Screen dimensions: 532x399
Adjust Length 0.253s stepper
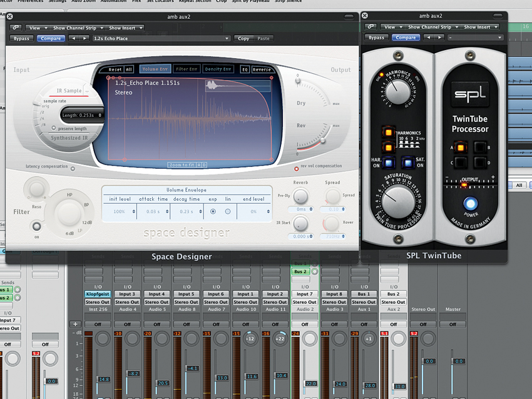point(100,115)
